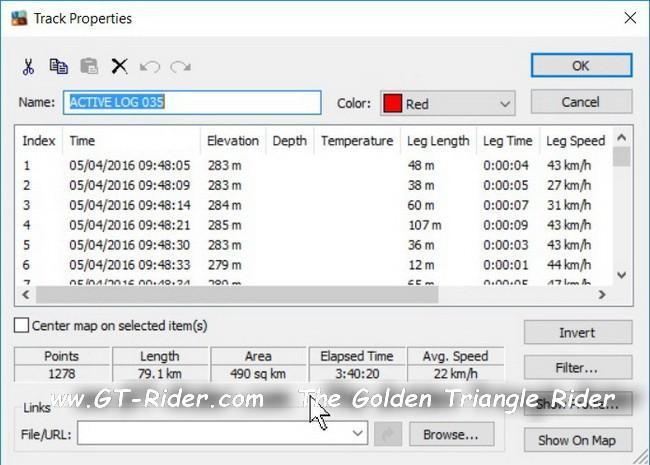Click the Copy icon in toolbar

(58, 66)
